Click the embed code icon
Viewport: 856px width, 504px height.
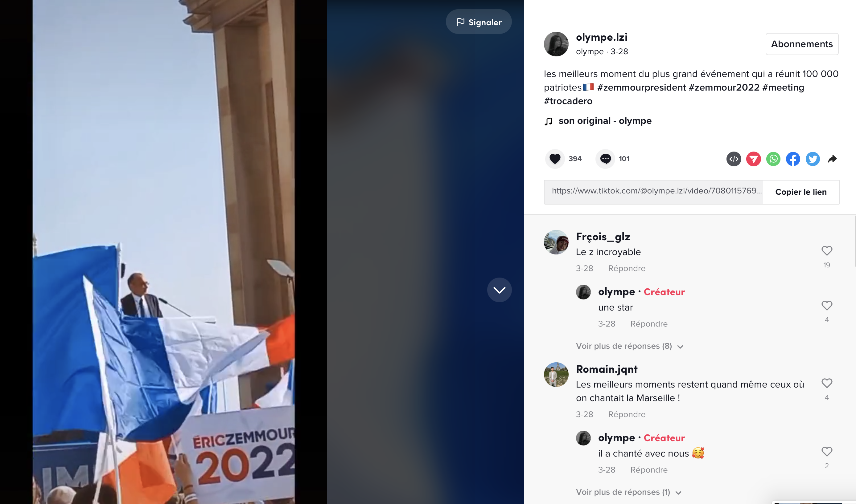734,159
